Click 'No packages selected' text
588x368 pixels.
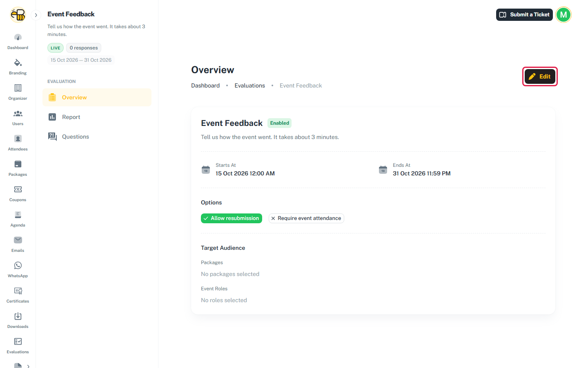tap(230, 274)
